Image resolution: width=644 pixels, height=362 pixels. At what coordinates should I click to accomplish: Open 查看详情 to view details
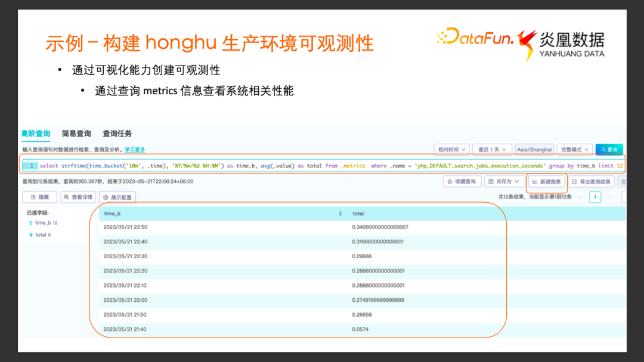(78, 197)
